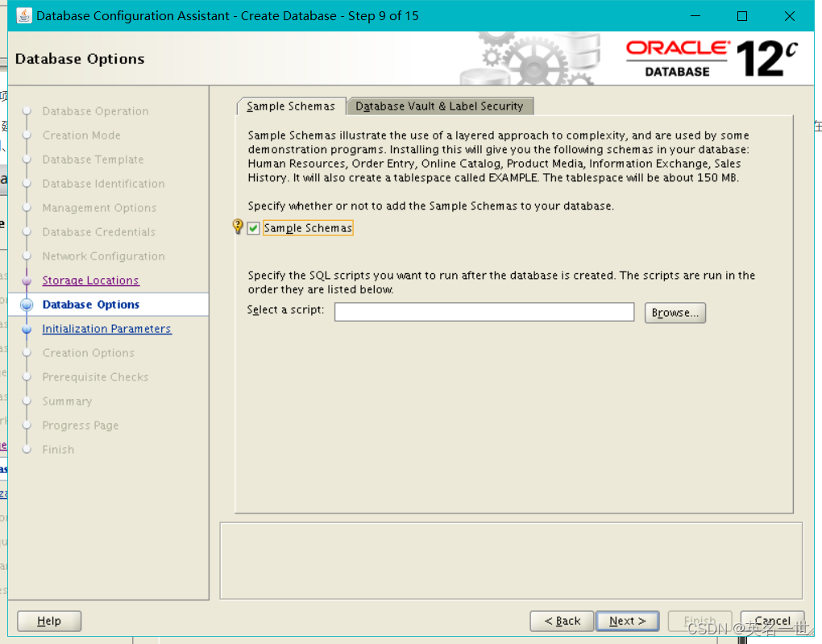Click the Creation Options step label
822x644 pixels.
[88, 353]
